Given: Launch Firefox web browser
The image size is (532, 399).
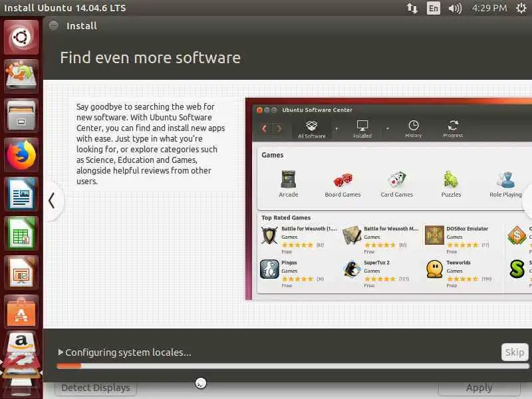Looking at the screenshot, I should point(21,155).
